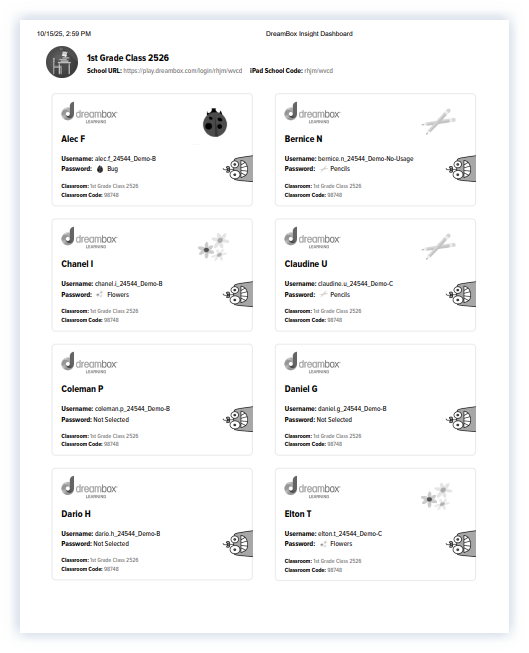Click username dario.h_24544_Demo-B

point(127,533)
